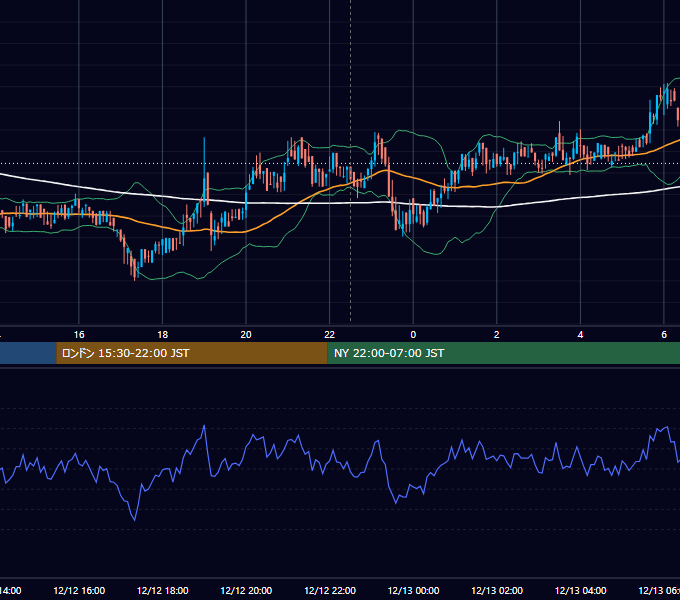Screen dimensions: 680x600
Task: Click the ロンドン 15:30-22:00 JST session bar
Action: (192, 353)
